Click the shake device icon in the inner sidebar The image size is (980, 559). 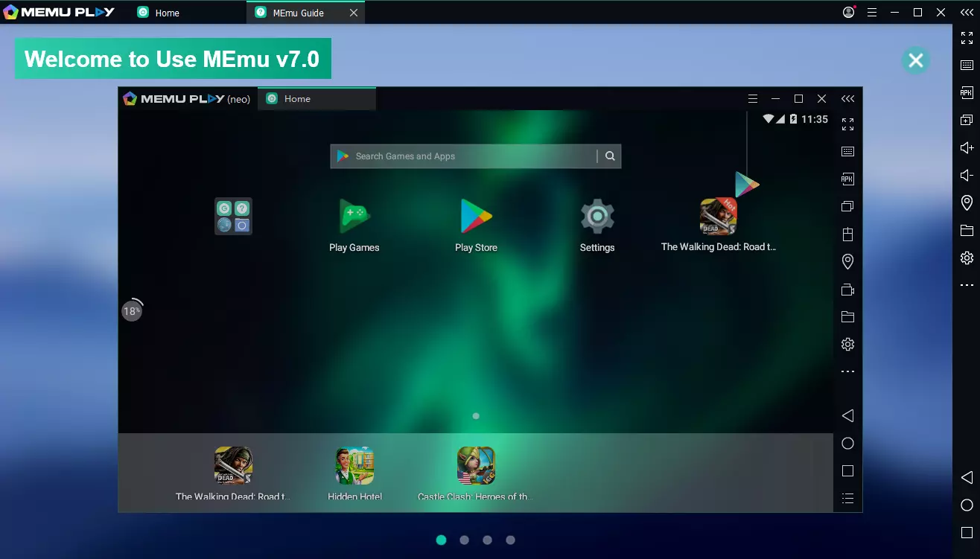[x=847, y=234]
